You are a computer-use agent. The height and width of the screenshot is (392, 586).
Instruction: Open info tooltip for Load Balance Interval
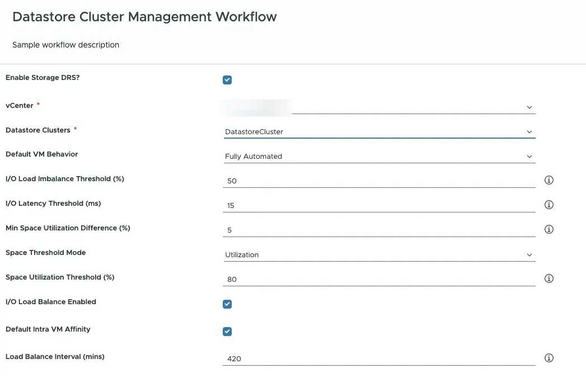(549, 358)
